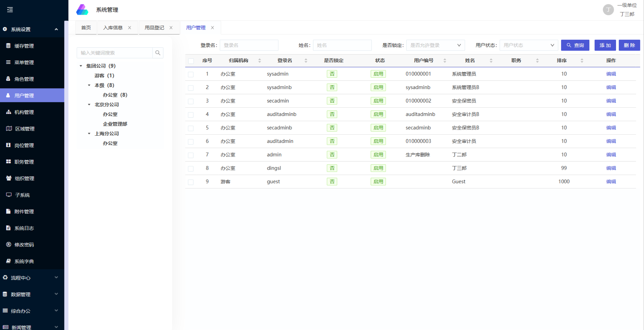Collapse the sidebar with hamburger icon
This screenshot has width=644, height=330.
point(10,10)
